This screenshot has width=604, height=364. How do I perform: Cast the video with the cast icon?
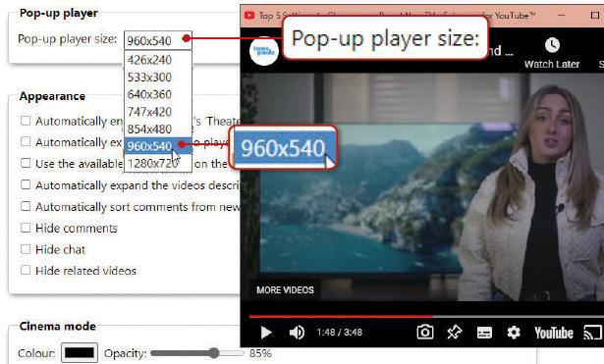592,333
